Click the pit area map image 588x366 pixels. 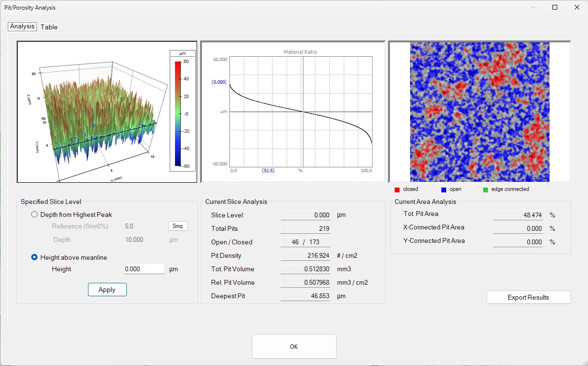coord(479,111)
